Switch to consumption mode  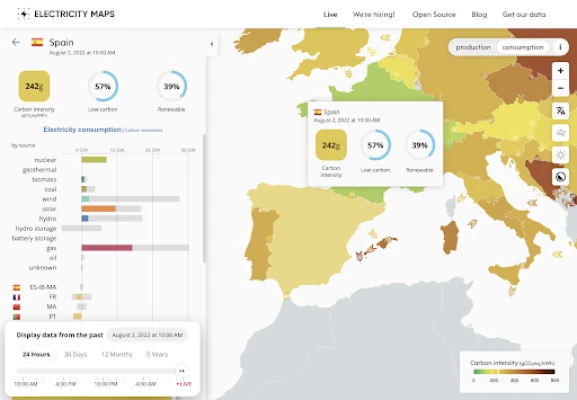click(x=523, y=47)
